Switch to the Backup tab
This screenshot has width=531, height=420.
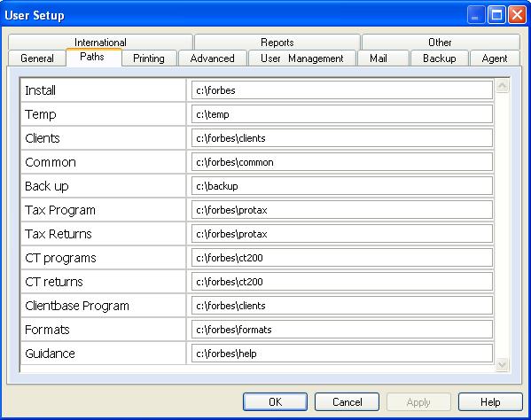[439, 58]
